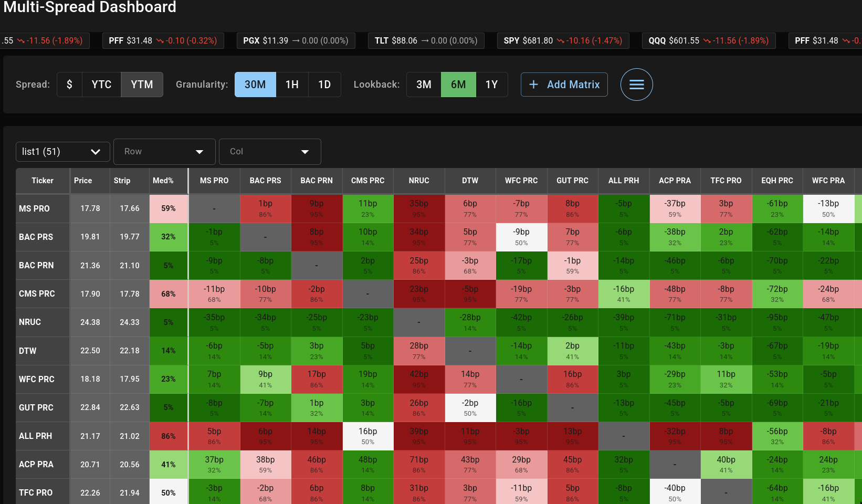Select the -37bp cell in the MS PRO row
Image resolution: width=862 pixels, height=504 pixels.
[x=675, y=208]
